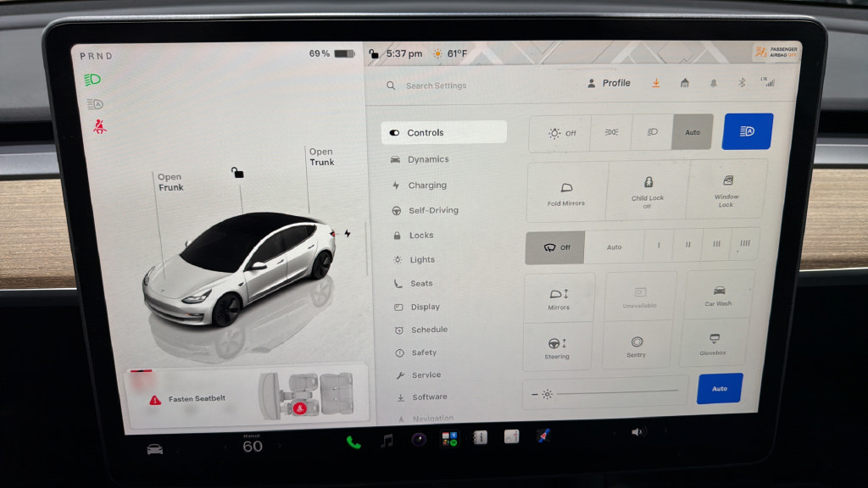Tap the lock icon next to time
868x488 pixels.
tap(374, 53)
